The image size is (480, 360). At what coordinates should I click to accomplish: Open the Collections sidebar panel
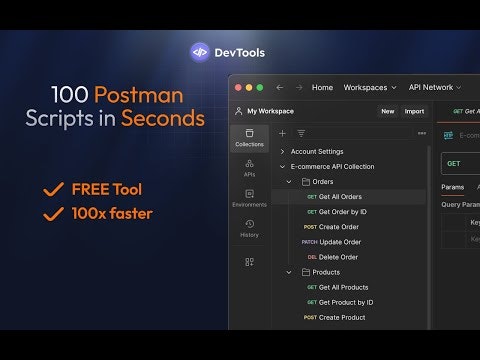coord(249,138)
